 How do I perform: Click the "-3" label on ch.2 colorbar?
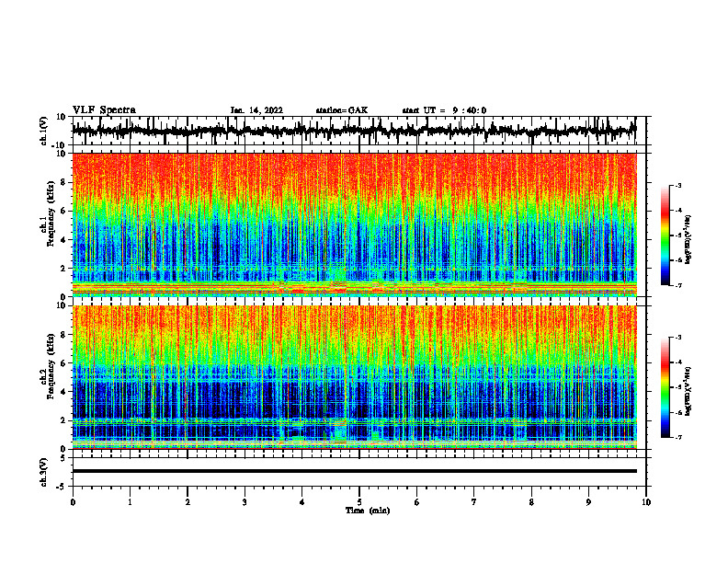(677, 338)
